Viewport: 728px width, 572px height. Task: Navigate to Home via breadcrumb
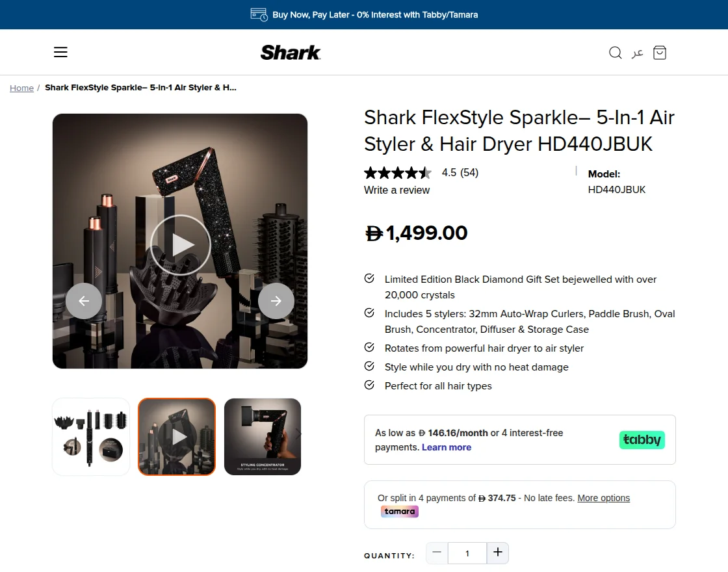(x=21, y=88)
